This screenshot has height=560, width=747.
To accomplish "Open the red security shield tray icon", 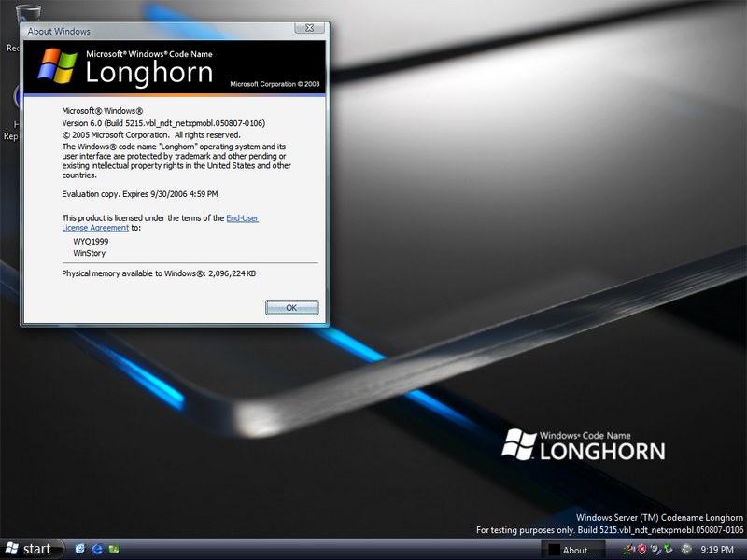I will pos(642,549).
